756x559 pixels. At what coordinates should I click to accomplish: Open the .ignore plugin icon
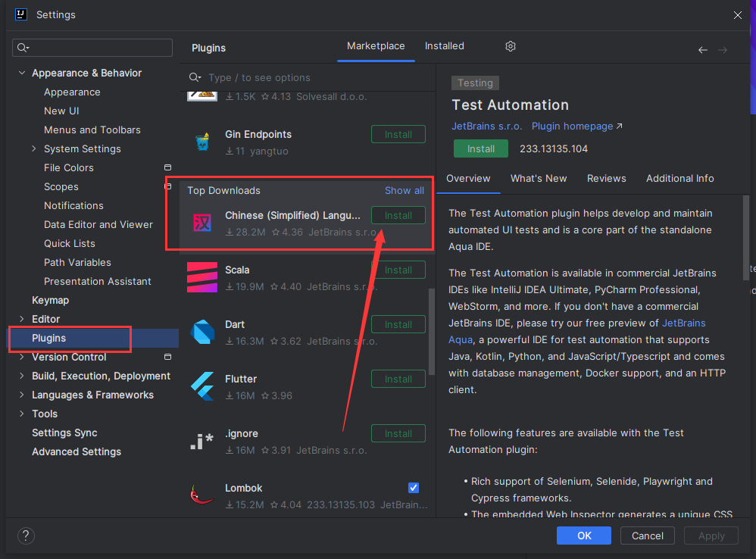click(x=201, y=440)
